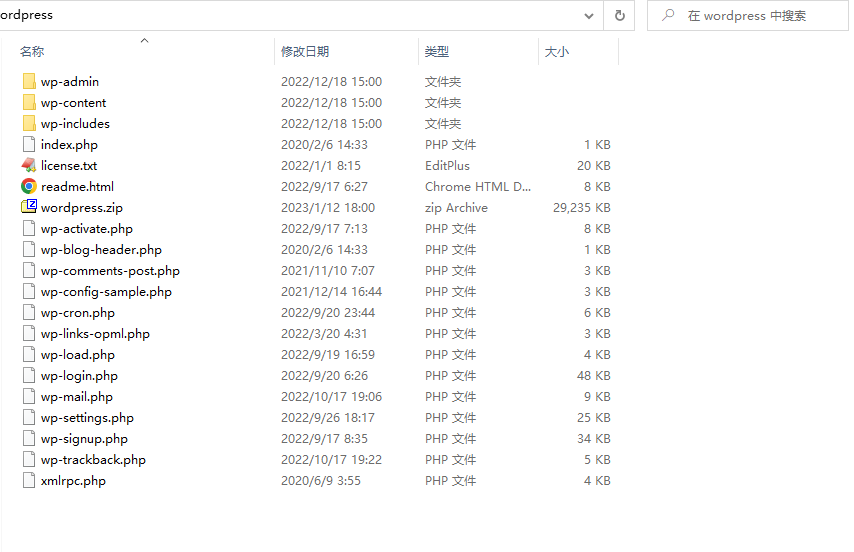Click the zip Archive type cell

[x=456, y=207]
